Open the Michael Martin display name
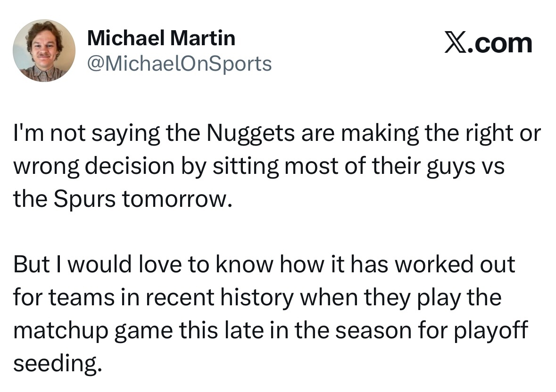The width and height of the screenshot is (556, 392). click(161, 38)
